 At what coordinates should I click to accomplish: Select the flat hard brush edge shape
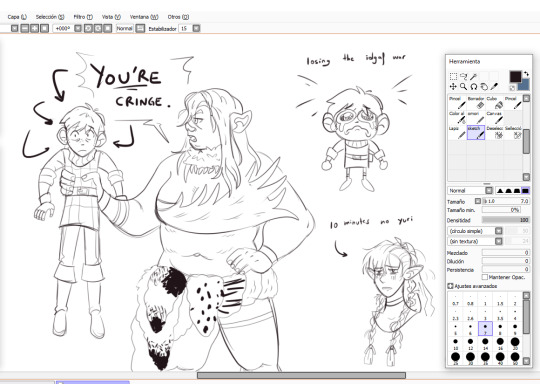coord(525,190)
